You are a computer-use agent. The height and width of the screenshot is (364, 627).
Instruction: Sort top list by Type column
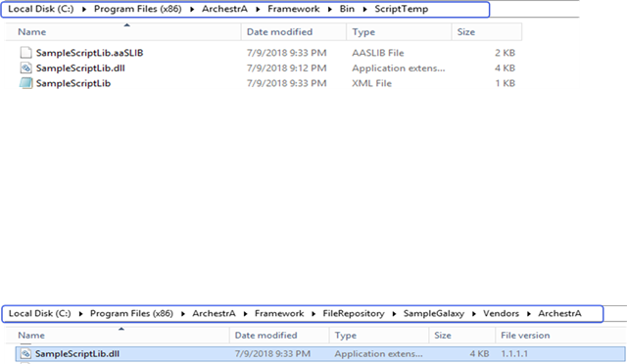(399, 32)
